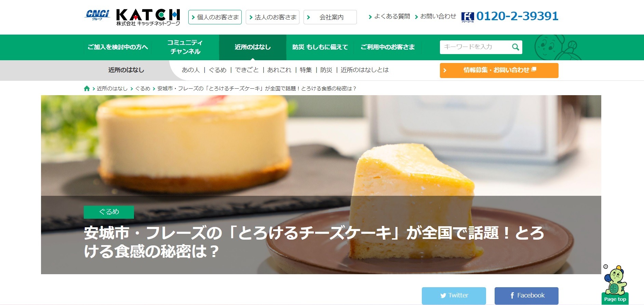Image resolution: width=644 pixels, height=305 pixels.
Task: Click the Page top turtle mascot
Action: point(615,284)
